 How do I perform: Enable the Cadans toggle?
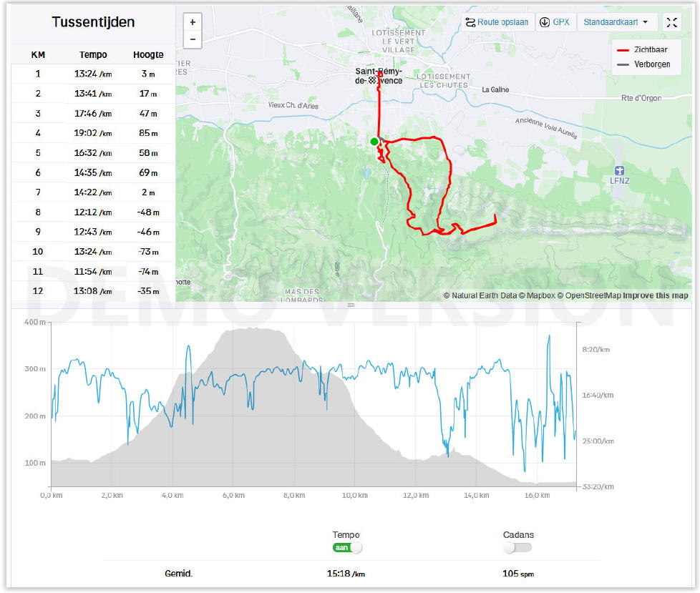[518, 547]
